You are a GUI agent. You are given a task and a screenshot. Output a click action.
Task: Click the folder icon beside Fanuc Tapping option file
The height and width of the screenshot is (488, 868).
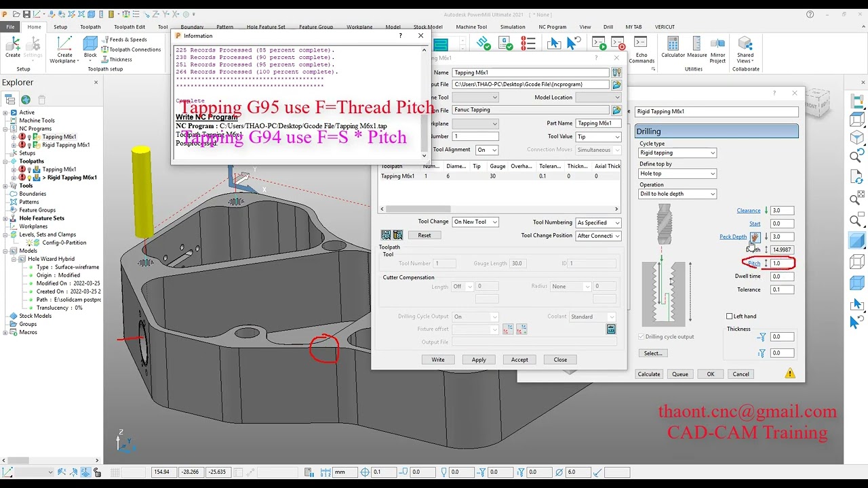[616, 110]
